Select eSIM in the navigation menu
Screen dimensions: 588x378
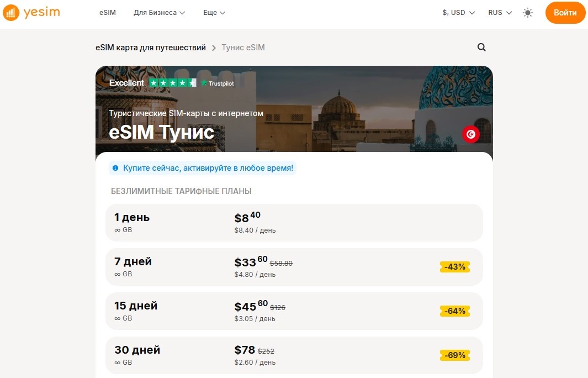click(107, 12)
